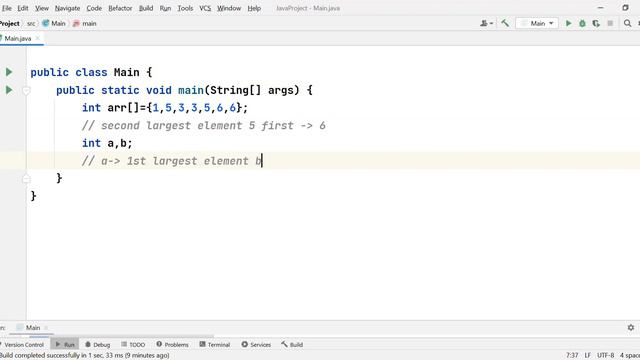Click 'String[] args' parameter text
Image resolution: width=640 pixels, height=360 pixels.
[254, 90]
